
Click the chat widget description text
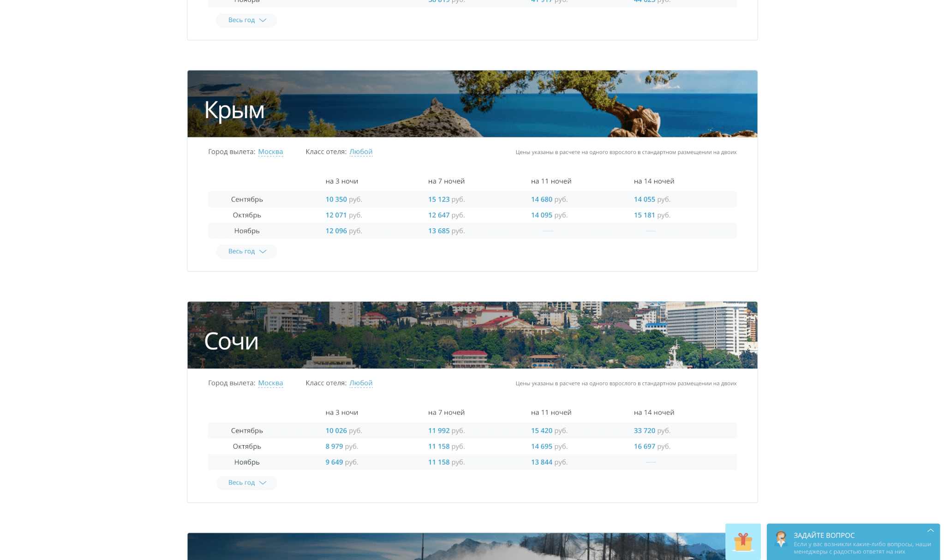click(862, 548)
